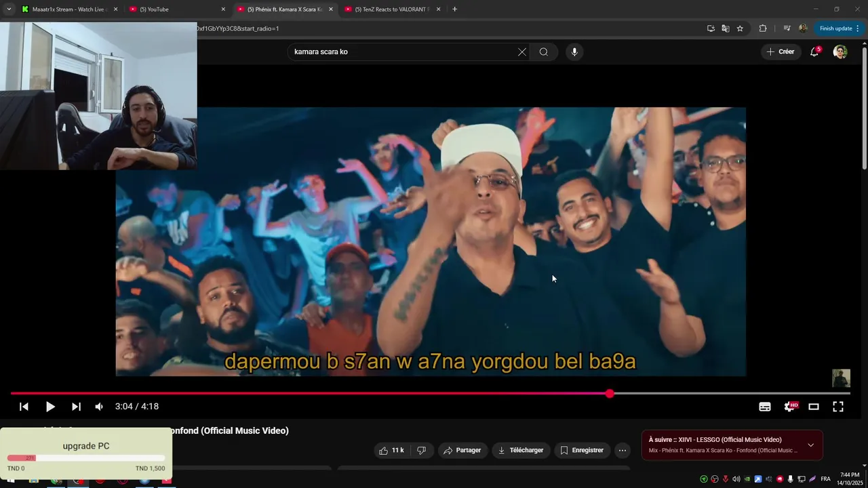The width and height of the screenshot is (868, 488).
Task: Switch to the '(5) YouTube' tab
Action: pos(175,9)
